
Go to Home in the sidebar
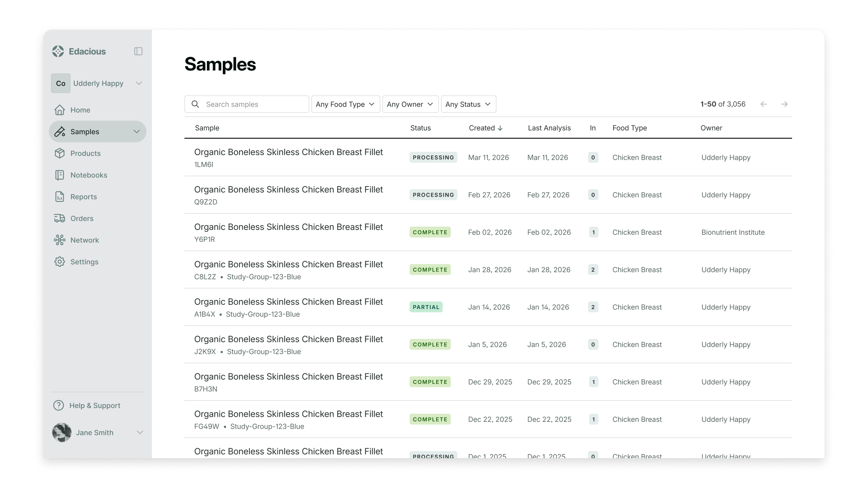pos(80,110)
